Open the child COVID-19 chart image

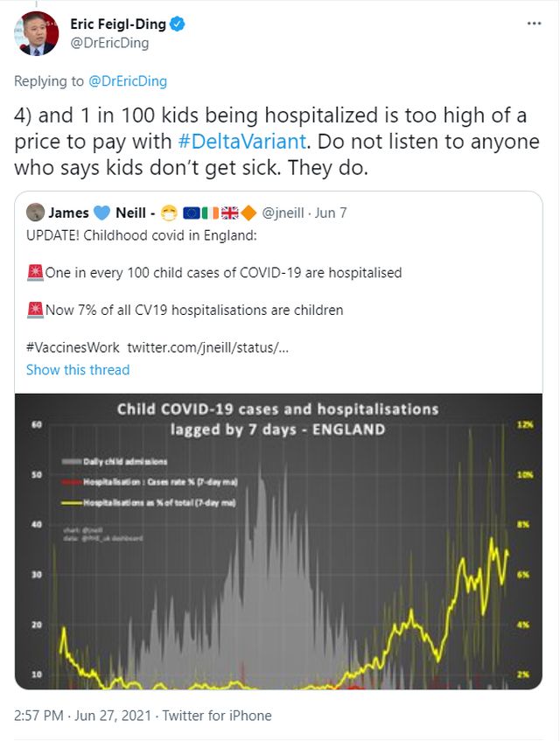tap(279, 541)
